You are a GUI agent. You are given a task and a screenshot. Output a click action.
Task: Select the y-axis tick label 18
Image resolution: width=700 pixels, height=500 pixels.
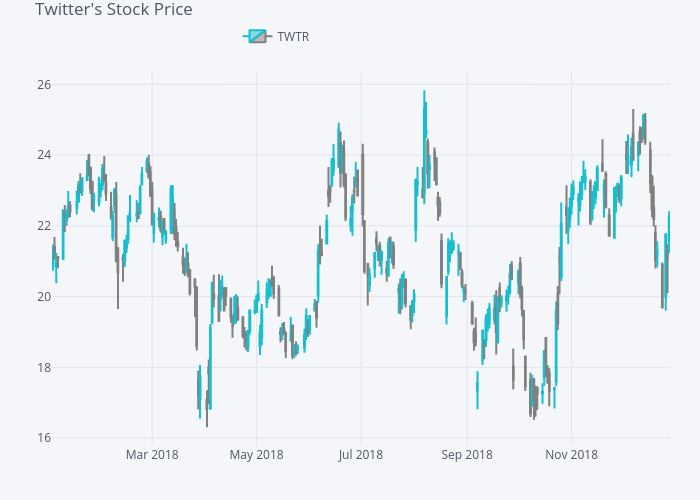tap(45, 368)
